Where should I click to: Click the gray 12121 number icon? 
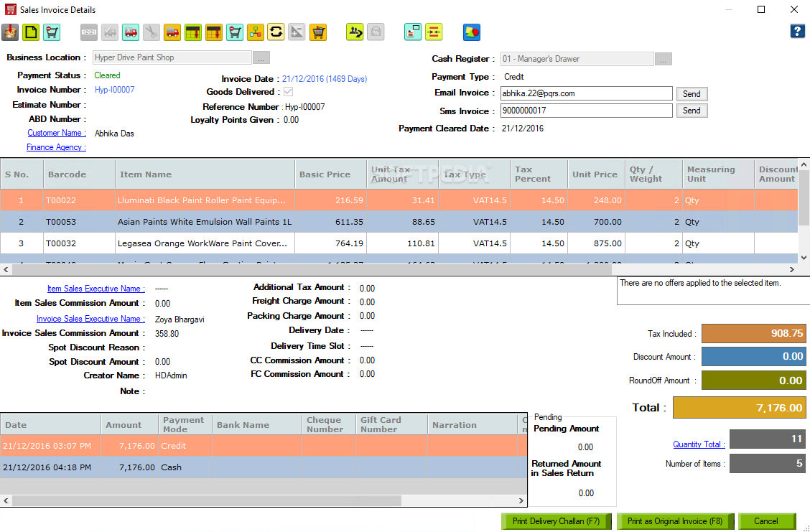pyautogui.click(x=89, y=32)
